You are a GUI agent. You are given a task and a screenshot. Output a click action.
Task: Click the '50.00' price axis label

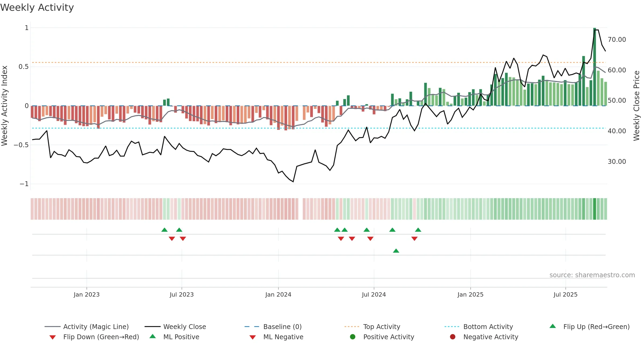click(x=617, y=101)
